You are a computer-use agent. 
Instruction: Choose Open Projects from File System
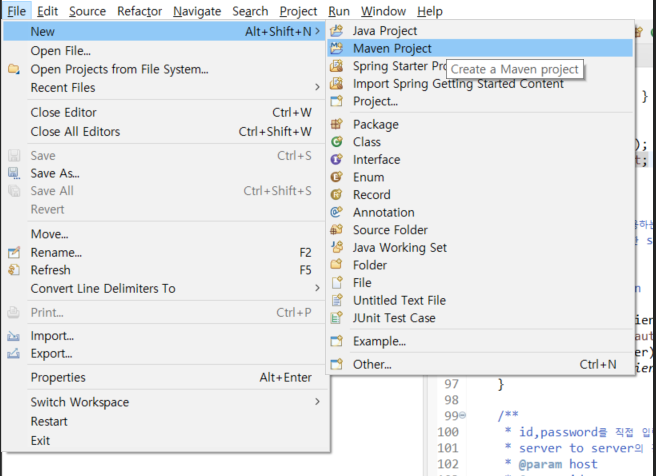tap(119, 69)
